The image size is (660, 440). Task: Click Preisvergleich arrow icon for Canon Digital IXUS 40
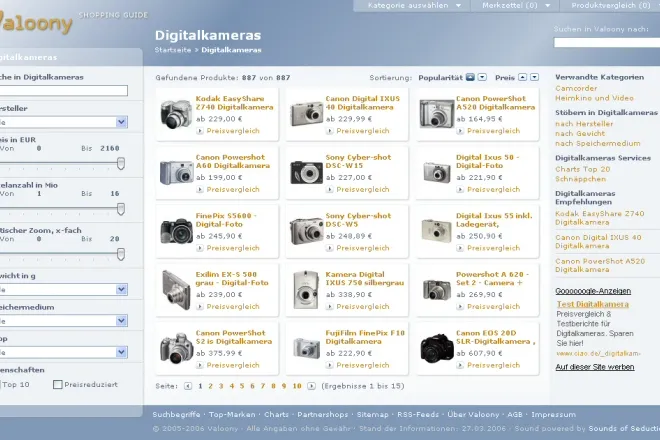[330, 131]
